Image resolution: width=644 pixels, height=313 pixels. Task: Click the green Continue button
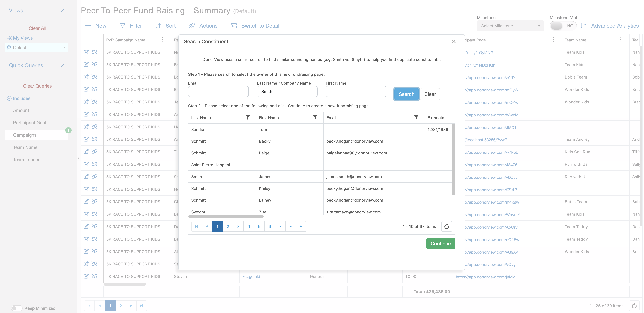tap(440, 244)
